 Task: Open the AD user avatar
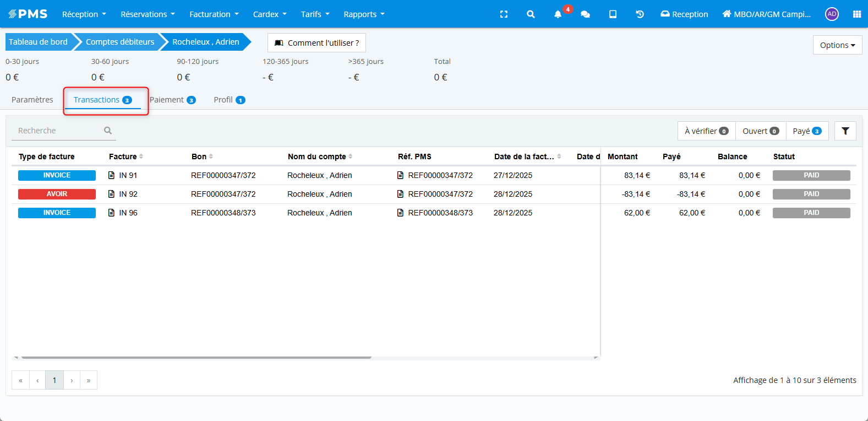(x=832, y=14)
